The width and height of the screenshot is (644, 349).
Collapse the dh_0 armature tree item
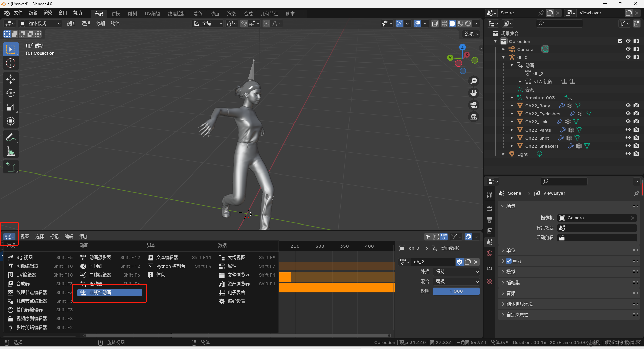[x=503, y=57]
